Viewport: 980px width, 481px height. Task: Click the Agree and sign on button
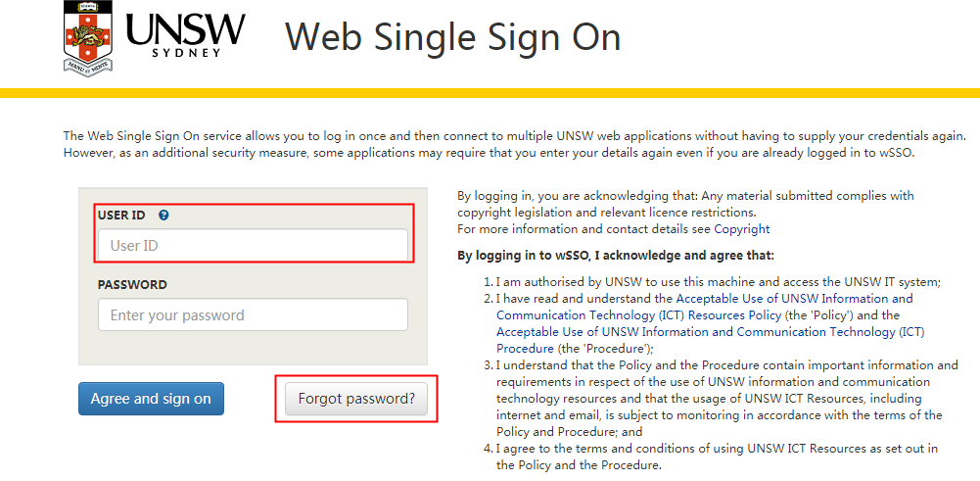tap(151, 399)
